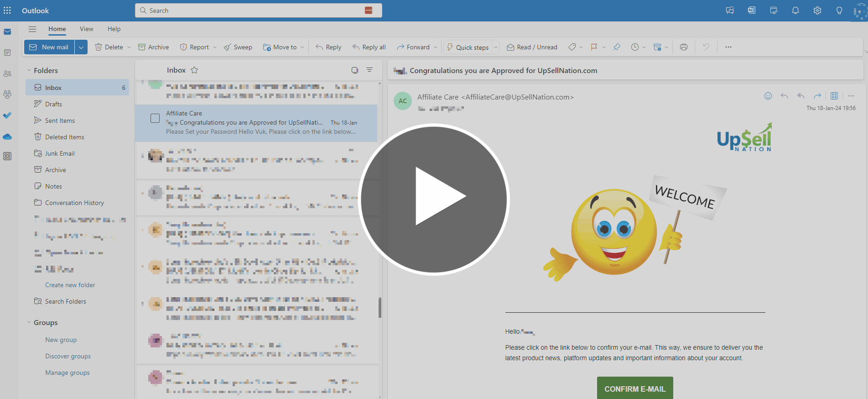Open the Settings gear icon
Viewport: 868px width, 399px height.
817,10
